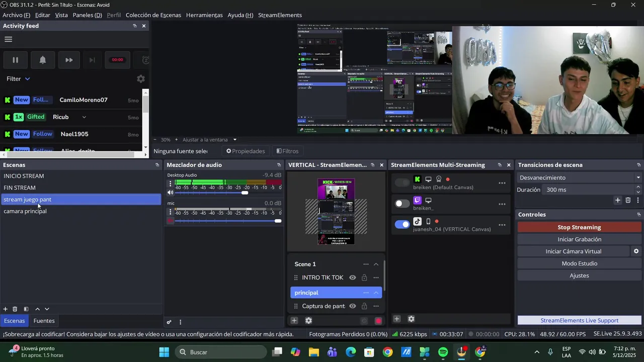The image size is (644, 362).
Task: Toggle the Kick breiken stream output
Action: click(402, 183)
